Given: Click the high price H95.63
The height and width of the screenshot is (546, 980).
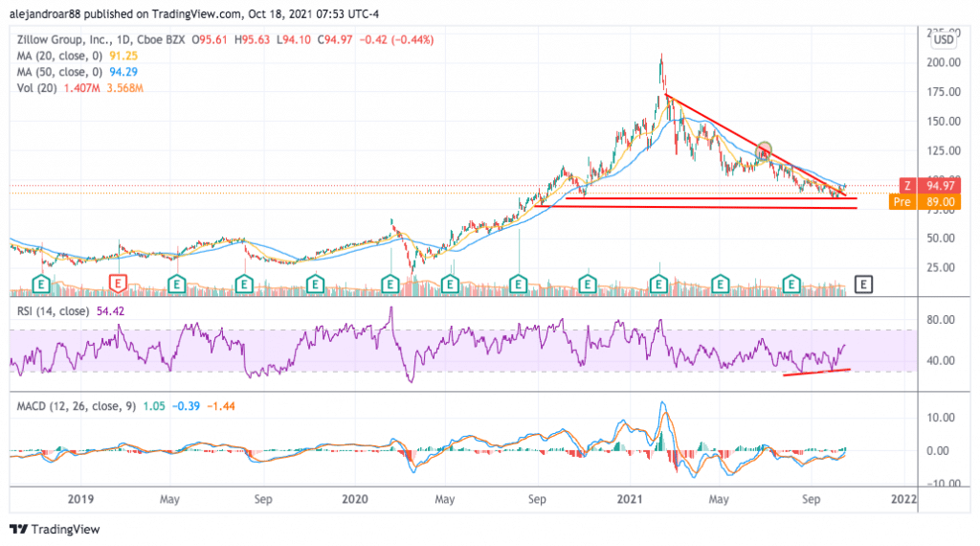Looking at the screenshot, I should tap(252, 39).
